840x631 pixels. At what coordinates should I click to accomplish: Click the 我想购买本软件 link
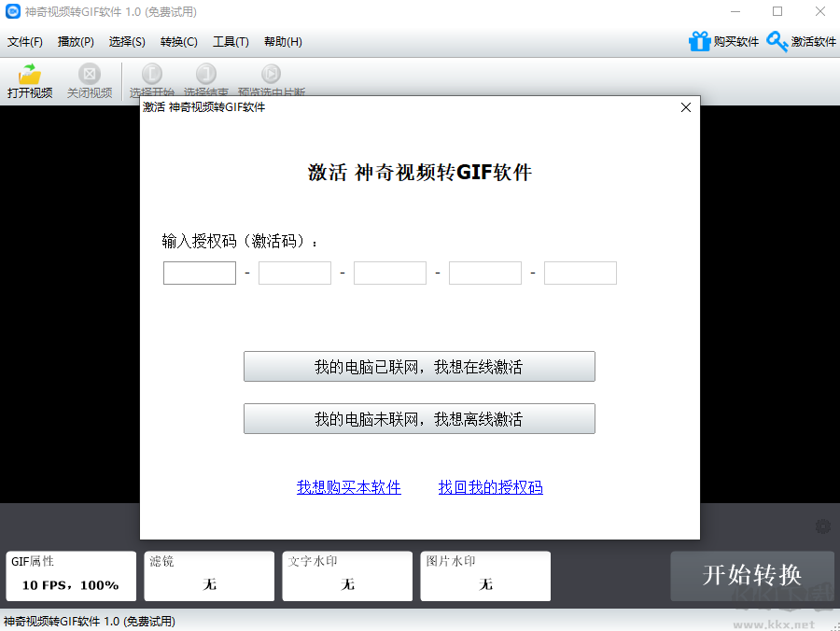[348, 486]
